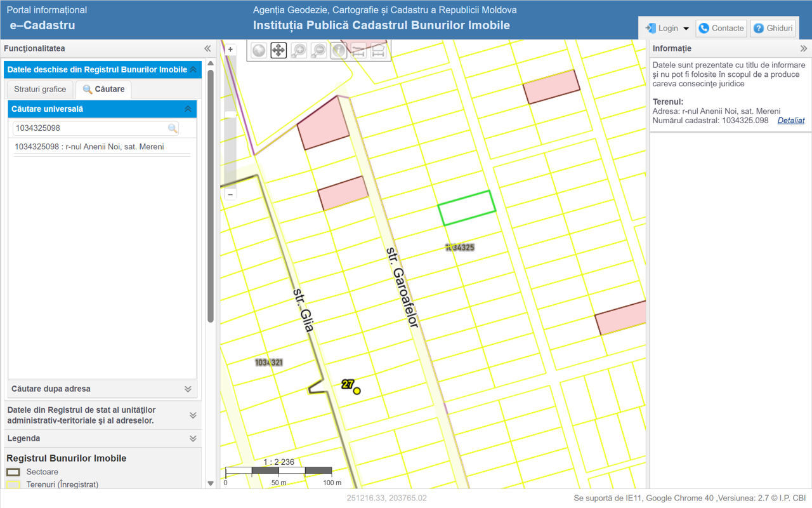Click the Registrul Bunurilor Imobile legend heading
The image size is (812, 508).
click(67, 458)
